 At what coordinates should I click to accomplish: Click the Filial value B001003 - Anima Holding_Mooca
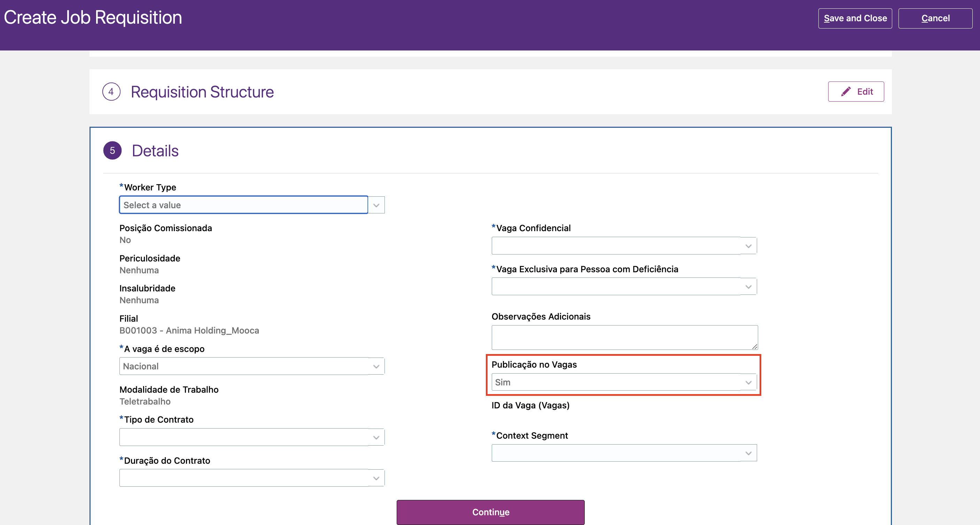click(x=189, y=330)
